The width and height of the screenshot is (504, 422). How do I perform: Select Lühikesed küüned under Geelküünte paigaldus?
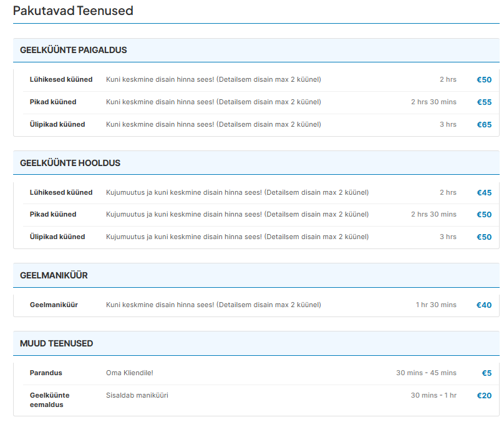click(x=61, y=79)
